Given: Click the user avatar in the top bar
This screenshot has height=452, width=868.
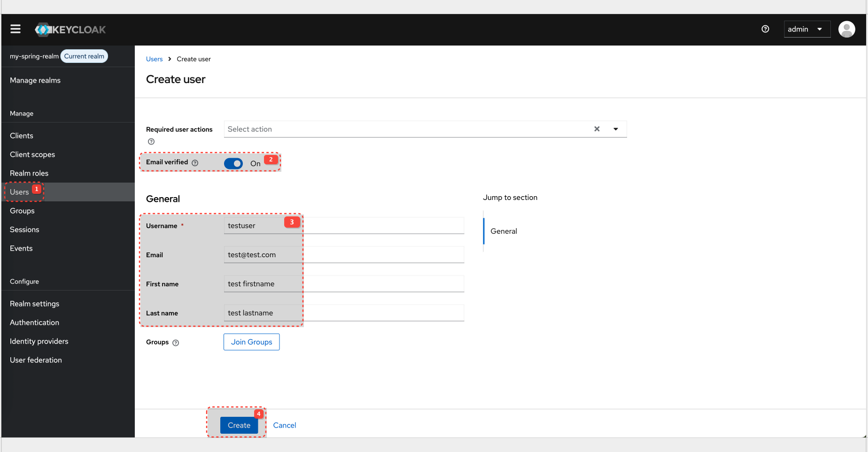Looking at the screenshot, I should pos(846,29).
